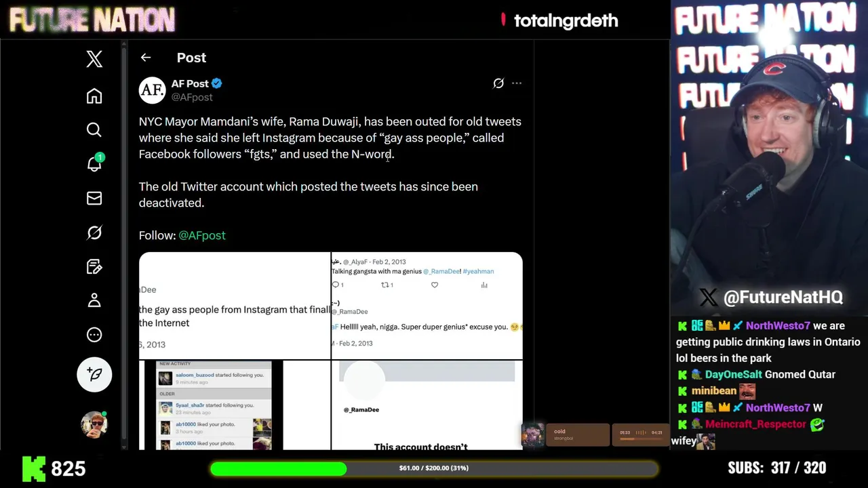Click the totalngrdeth username at top
This screenshot has height=488, width=868.
coord(566,20)
